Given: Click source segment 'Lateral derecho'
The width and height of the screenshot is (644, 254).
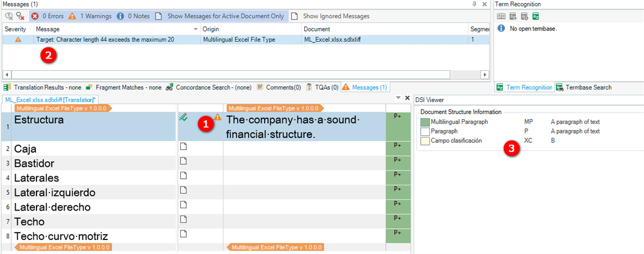Looking at the screenshot, I should click(52, 207).
